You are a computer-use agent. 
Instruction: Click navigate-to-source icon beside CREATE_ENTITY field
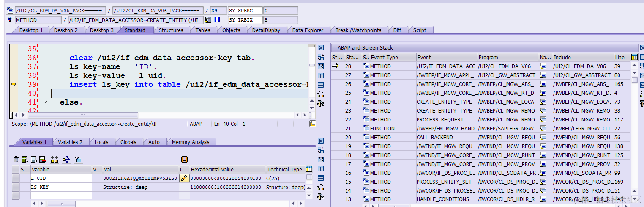[208, 20]
